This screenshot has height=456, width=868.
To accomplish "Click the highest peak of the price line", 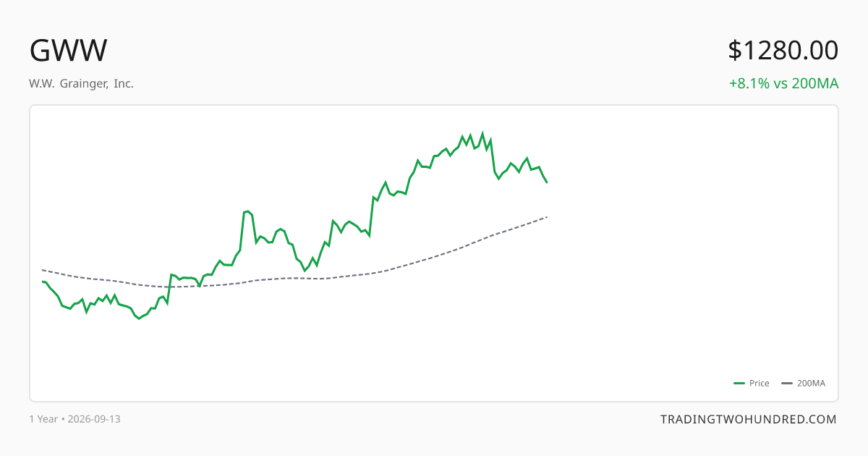I will click(x=482, y=133).
